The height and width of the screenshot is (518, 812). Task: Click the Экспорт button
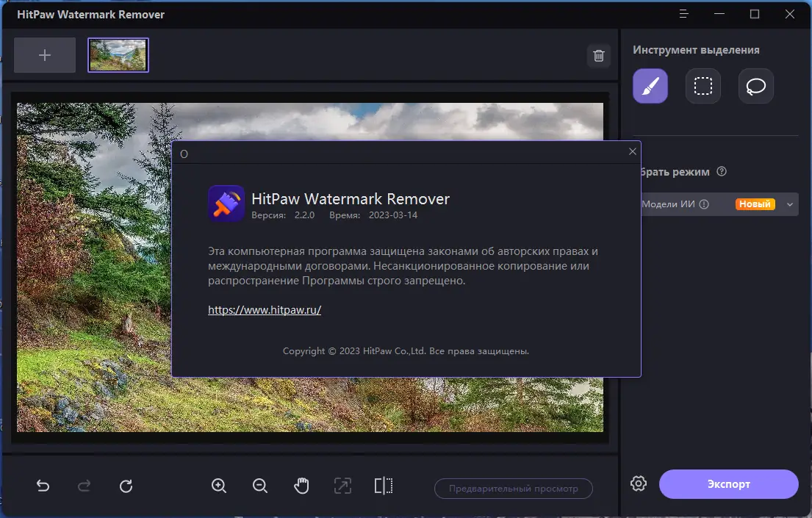click(728, 484)
